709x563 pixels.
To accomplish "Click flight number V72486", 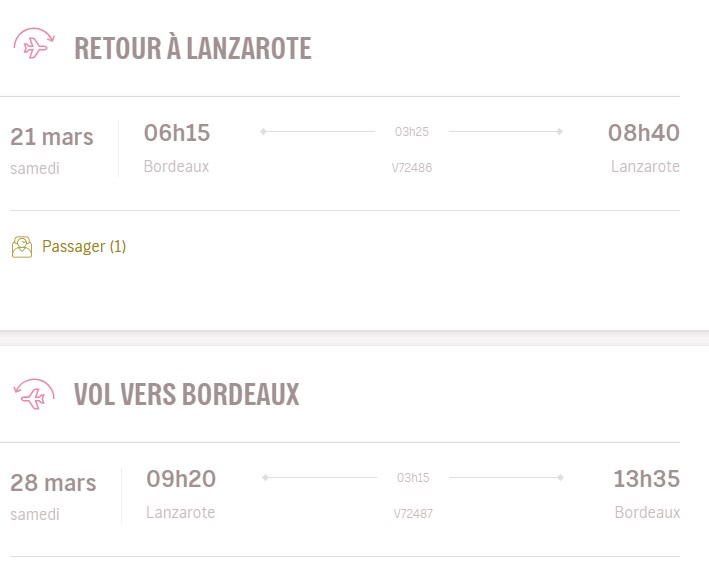I will pos(412,168).
